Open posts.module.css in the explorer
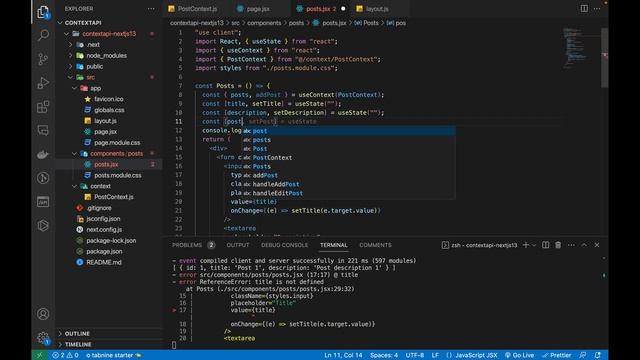The width and height of the screenshot is (640, 360). click(x=118, y=176)
